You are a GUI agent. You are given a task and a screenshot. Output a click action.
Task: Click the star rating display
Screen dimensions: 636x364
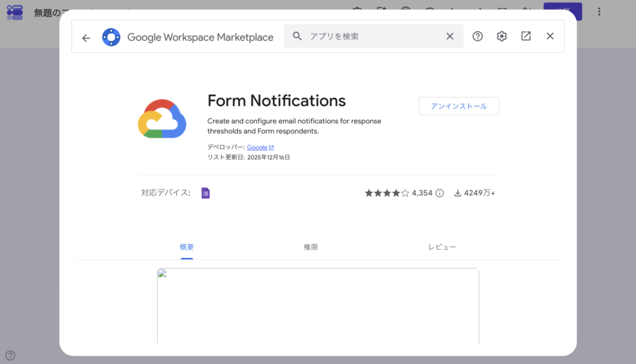[387, 193]
